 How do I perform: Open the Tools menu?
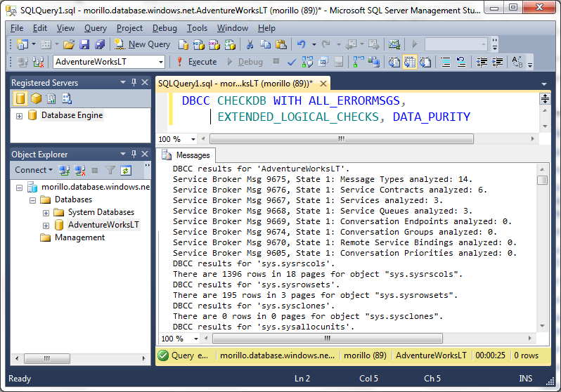[197, 28]
